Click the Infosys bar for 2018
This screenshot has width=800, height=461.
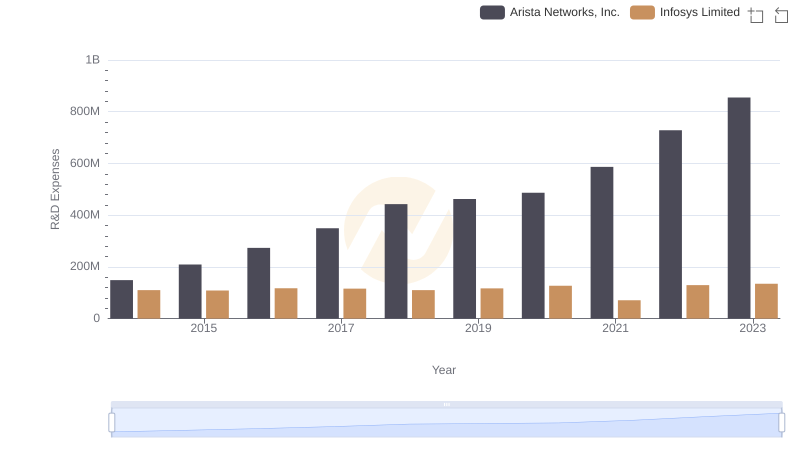423,304
